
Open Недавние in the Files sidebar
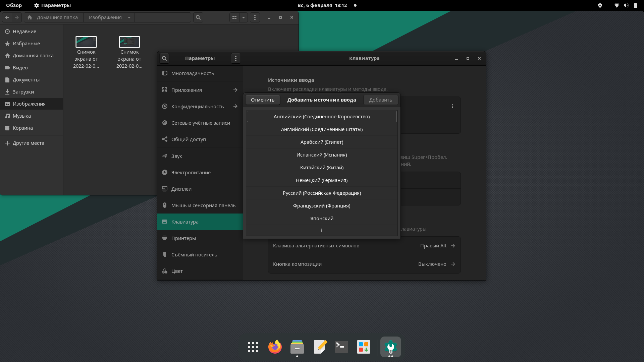pos(32,32)
